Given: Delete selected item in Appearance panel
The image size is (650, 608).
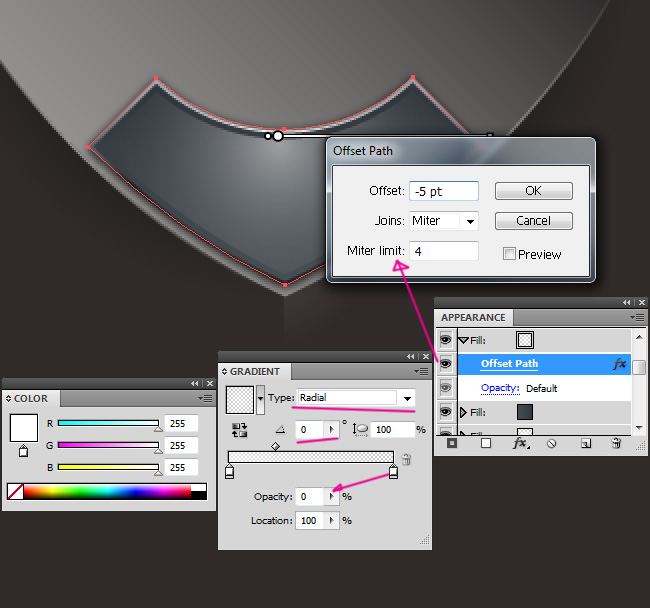Looking at the screenshot, I should click(616, 442).
